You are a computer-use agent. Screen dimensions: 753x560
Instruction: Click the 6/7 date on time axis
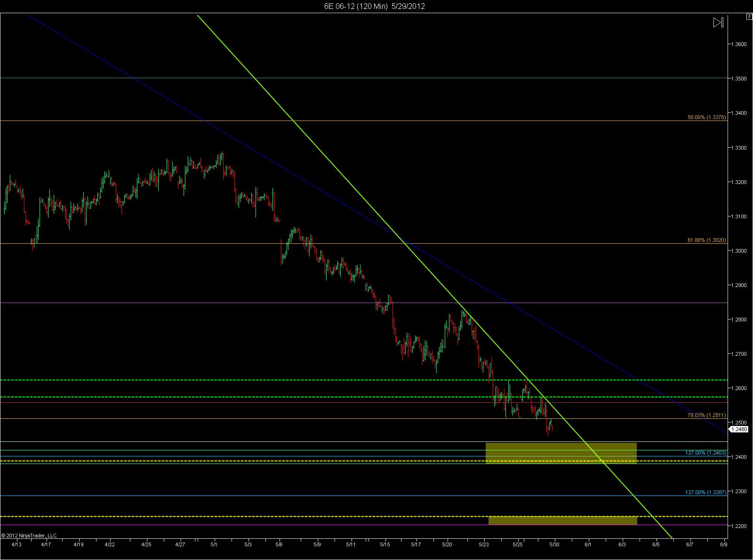pyautogui.click(x=689, y=544)
